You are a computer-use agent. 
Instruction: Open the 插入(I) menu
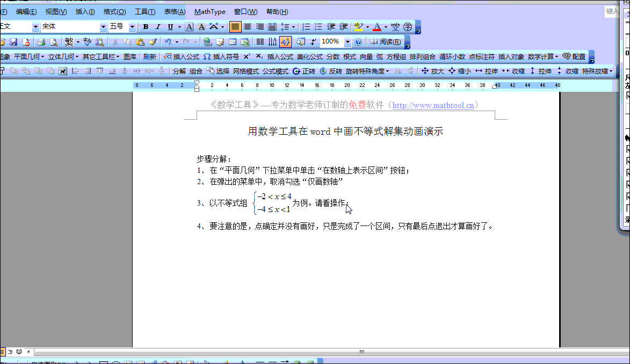click(85, 12)
